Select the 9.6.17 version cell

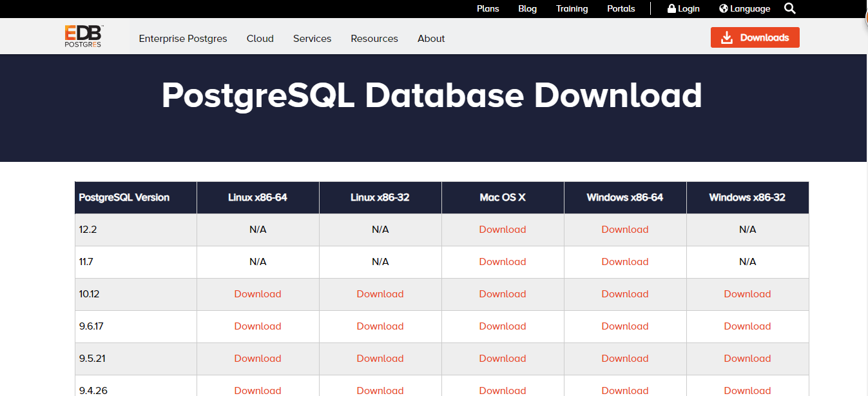click(x=136, y=326)
